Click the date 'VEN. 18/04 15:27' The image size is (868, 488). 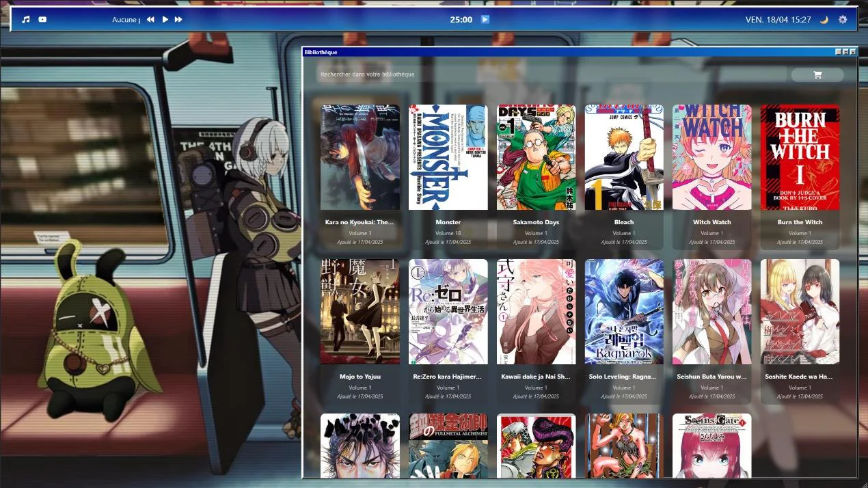[x=778, y=20]
